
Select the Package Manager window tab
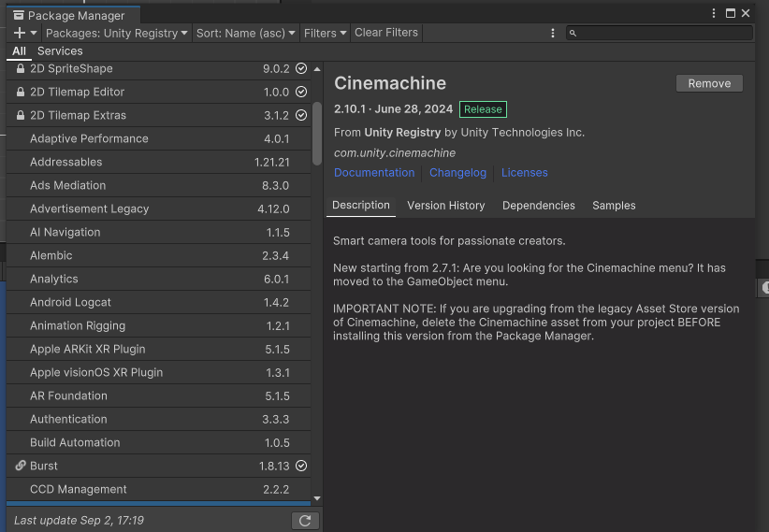[x=74, y=15]
